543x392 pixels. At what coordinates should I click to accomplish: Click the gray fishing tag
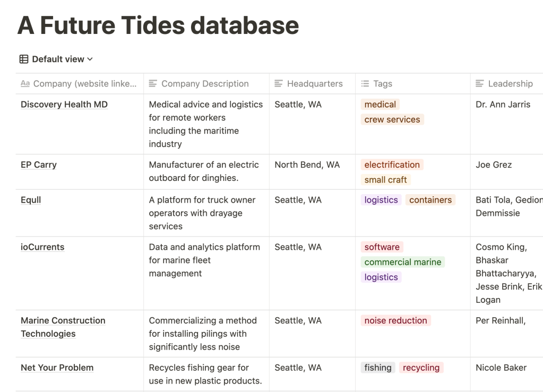(377, 368)
